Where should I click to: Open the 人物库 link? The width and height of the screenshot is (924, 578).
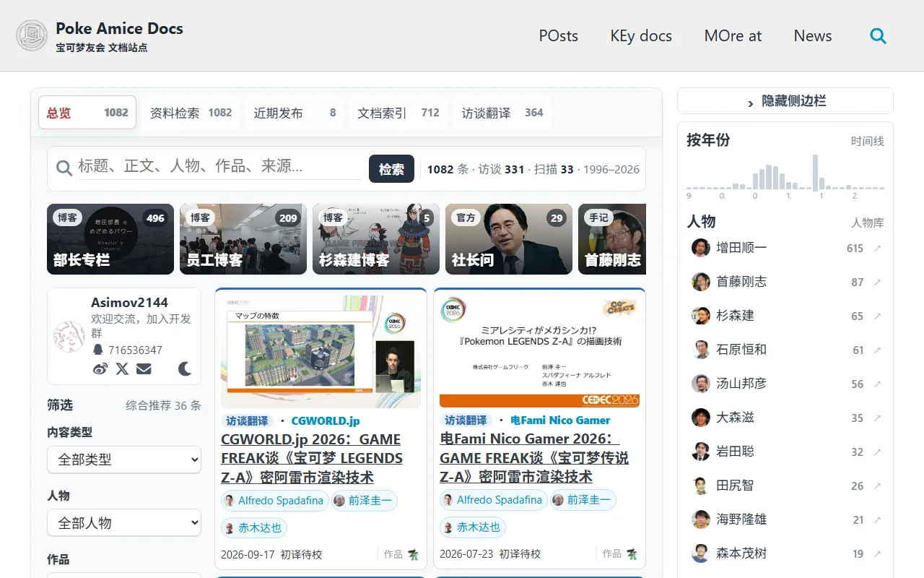[x=868, y=223]
